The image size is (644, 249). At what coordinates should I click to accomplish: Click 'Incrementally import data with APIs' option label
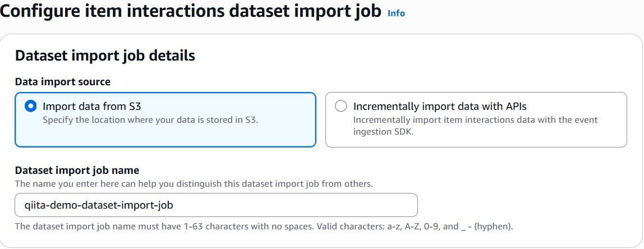[439, 106]
